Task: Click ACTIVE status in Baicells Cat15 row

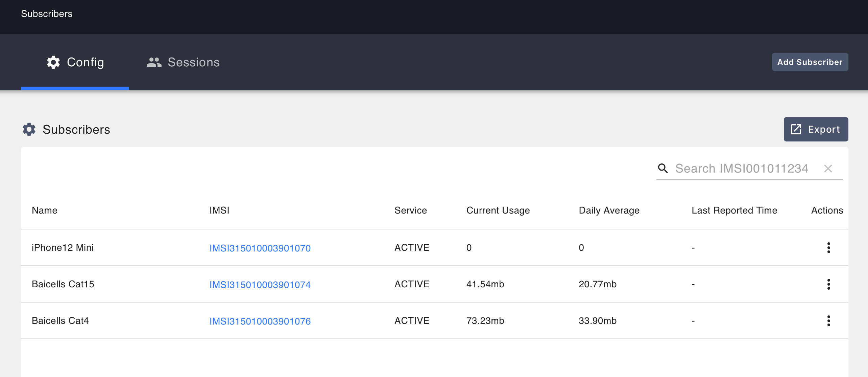Action: coord(412,284)
